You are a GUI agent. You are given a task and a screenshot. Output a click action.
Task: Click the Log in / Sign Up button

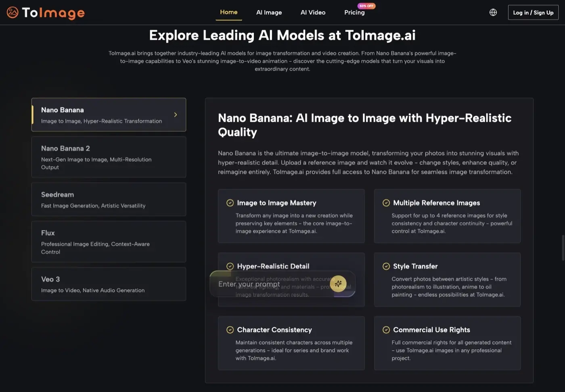pyautogui.click(x=533, y=13)
